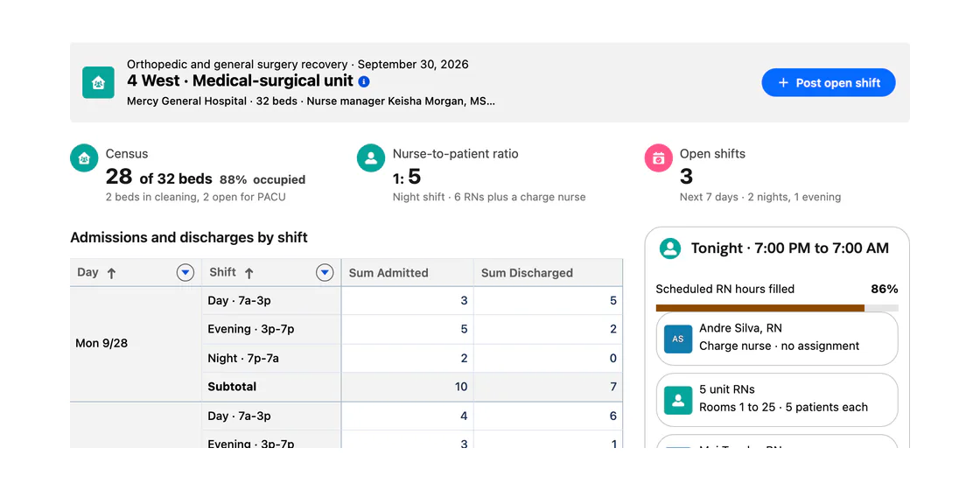The image size is (980, 490).
Task: Click the 2 beds in cleaning note
Action: (x=196, y=197)
